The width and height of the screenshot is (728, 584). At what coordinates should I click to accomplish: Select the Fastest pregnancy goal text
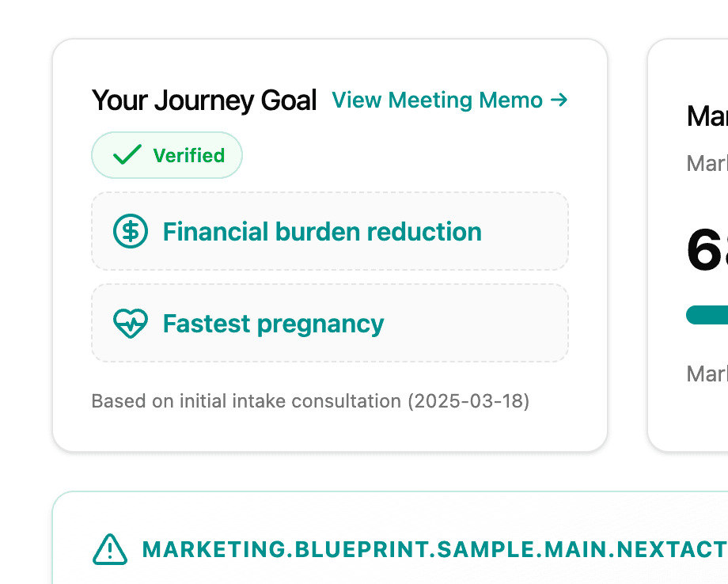(273, 324)
